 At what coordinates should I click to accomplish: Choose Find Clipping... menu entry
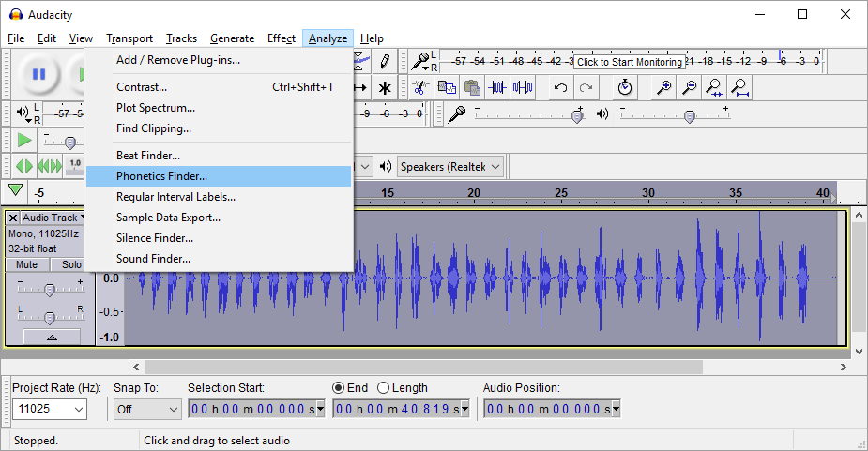[219, 128]
